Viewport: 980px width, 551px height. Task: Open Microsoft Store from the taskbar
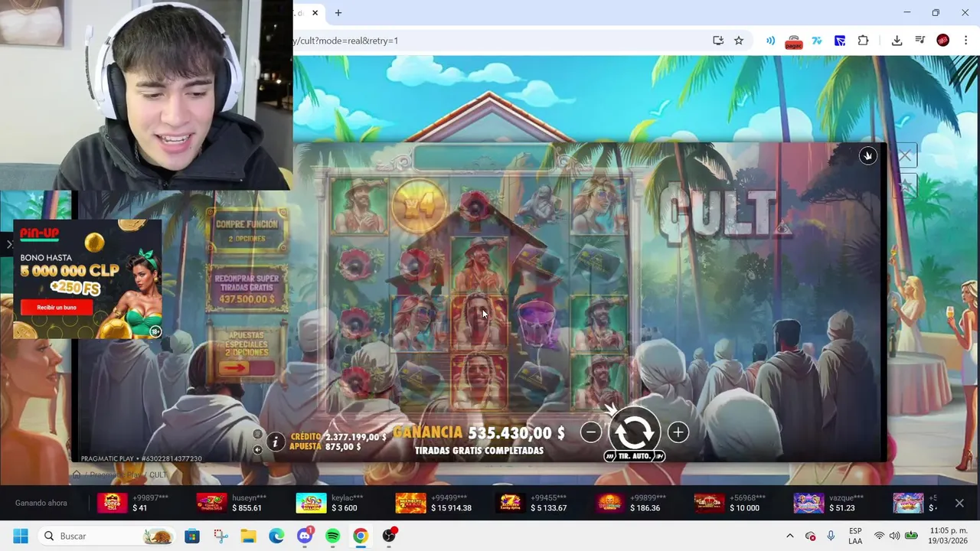192,536
